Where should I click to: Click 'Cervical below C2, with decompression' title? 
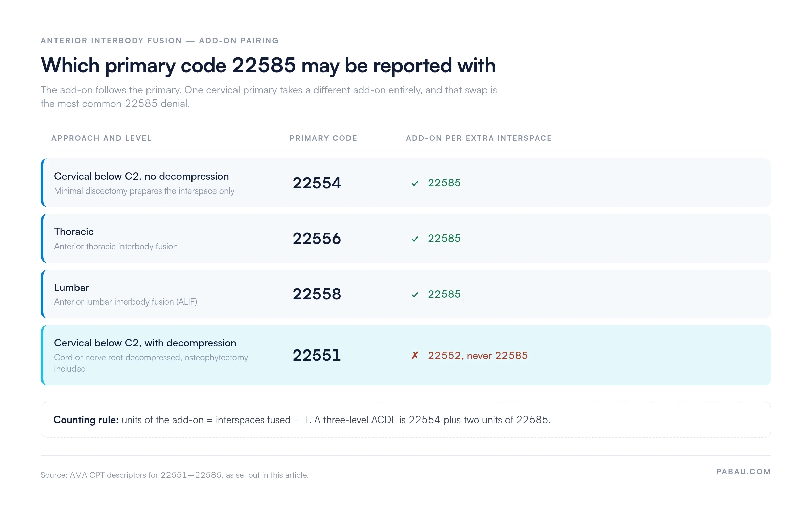point(145,343)
